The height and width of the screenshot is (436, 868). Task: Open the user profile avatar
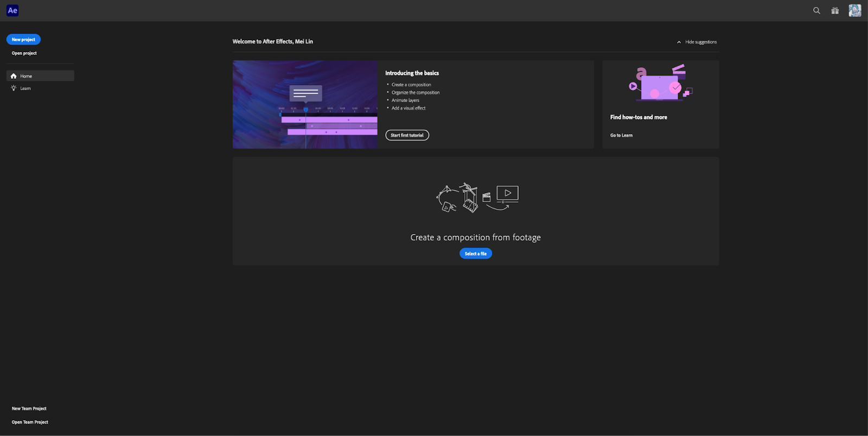click(x=855, y=10)
